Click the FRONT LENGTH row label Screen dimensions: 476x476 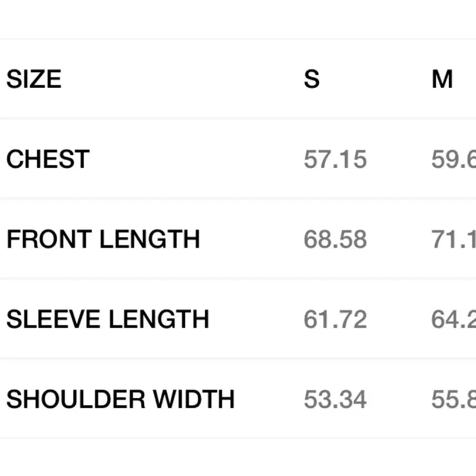(103, 239)
